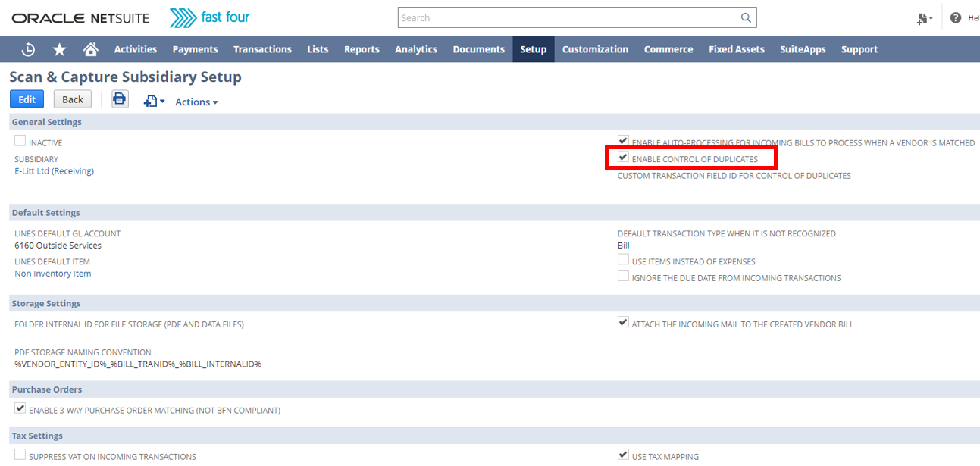Click the search magnifier icon
The image size is (980, 466).
pos(747,17)
